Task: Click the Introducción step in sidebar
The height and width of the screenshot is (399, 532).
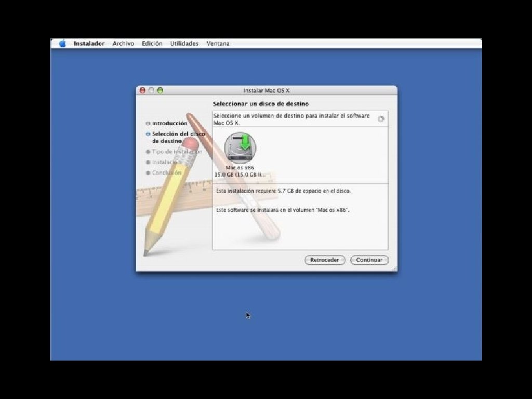Action: click(x=169, y=123)
